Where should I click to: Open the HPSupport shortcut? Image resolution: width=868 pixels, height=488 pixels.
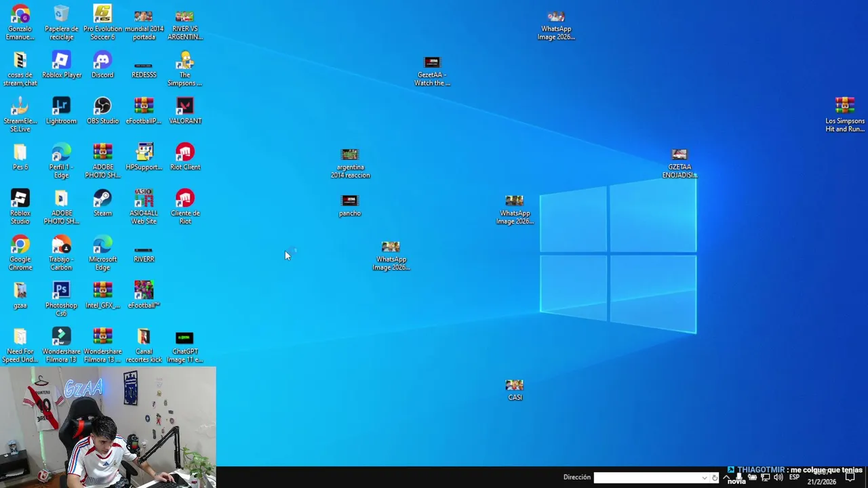point(144,157)
